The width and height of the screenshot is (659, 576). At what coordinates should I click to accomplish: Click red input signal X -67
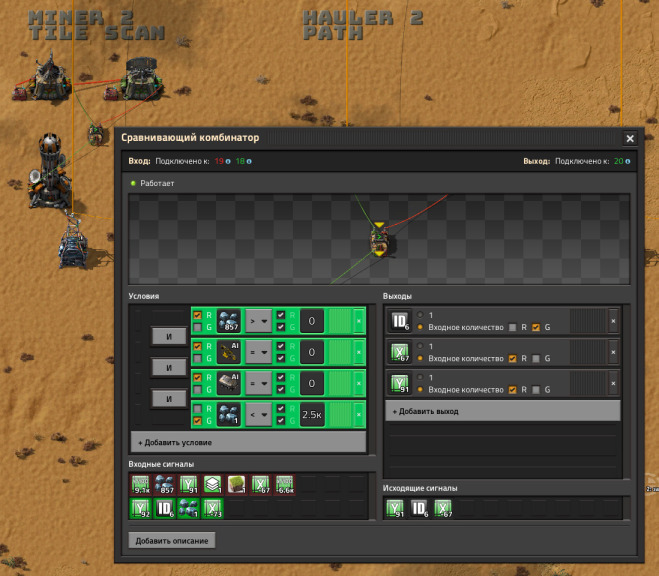point(261,485)
